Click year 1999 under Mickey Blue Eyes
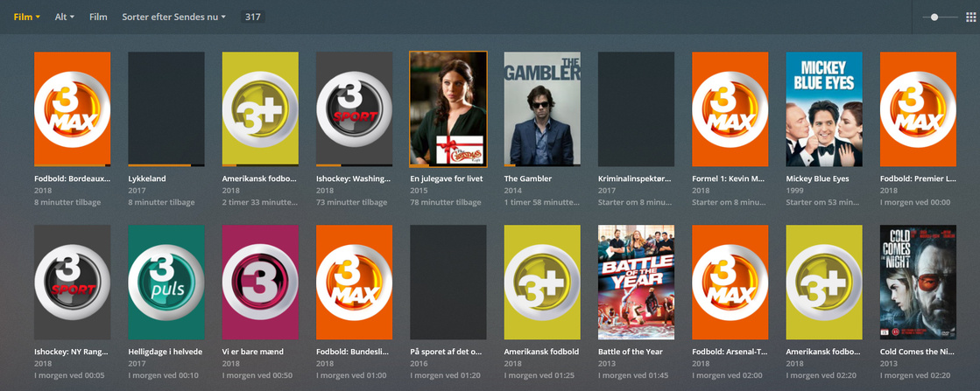The image size is (980, 391). [795, 190]
